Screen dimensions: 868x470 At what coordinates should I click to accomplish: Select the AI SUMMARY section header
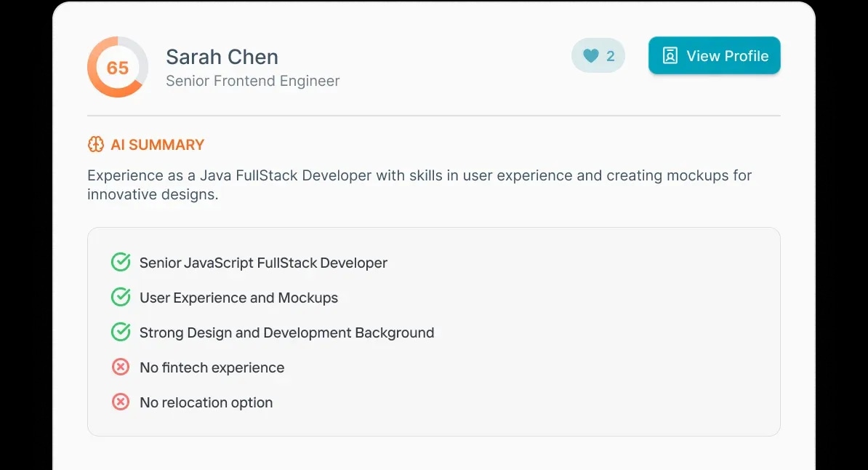157,144
